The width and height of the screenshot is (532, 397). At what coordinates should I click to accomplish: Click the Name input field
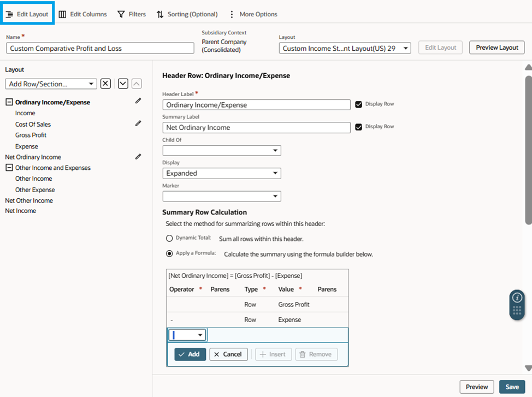tap(100, 48)
